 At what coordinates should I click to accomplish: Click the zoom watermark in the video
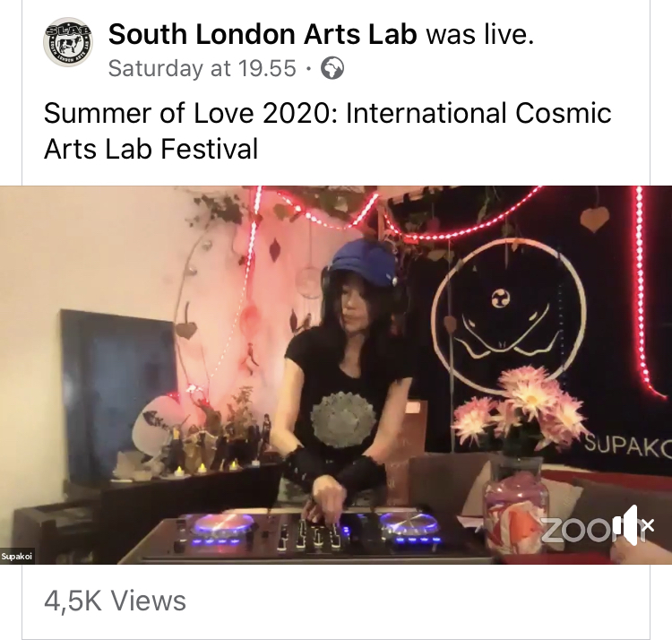pos(585,530)
